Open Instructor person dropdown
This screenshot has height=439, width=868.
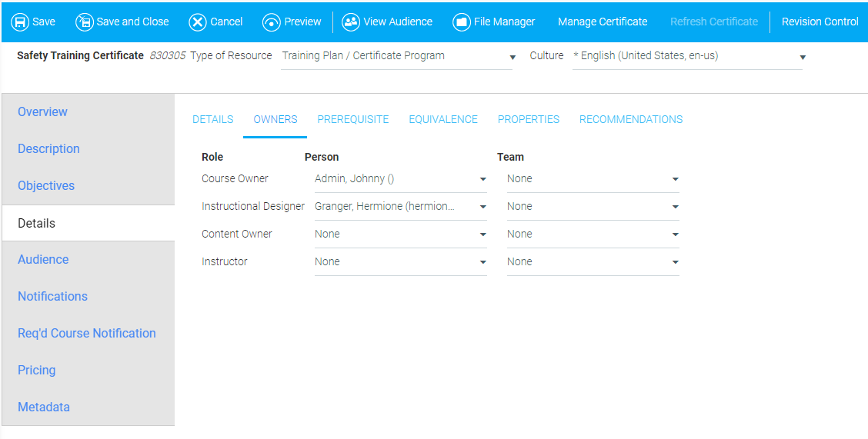coord(482,262)
